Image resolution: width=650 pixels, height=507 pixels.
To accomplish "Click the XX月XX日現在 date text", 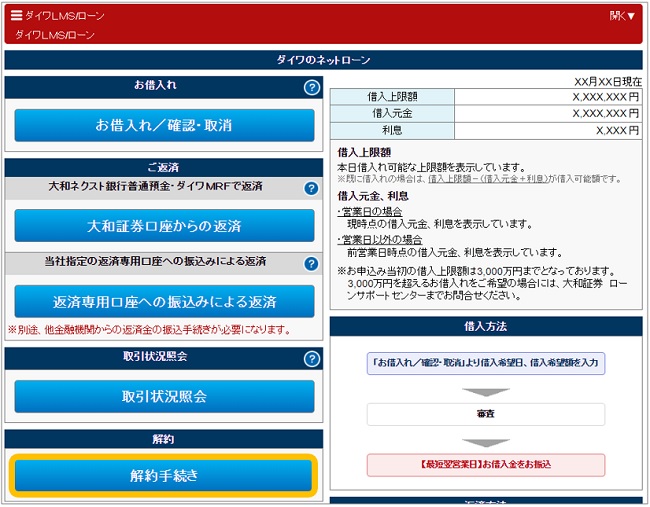I will pos(608,82).
